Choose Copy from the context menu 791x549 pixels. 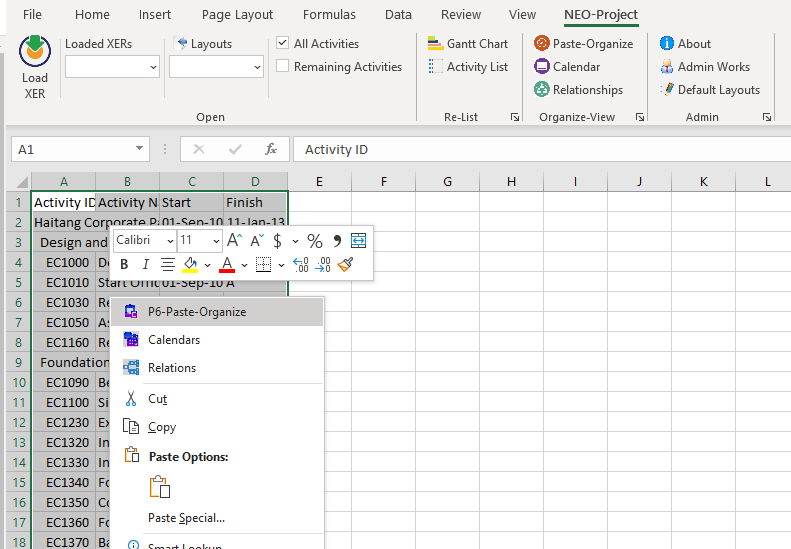[217, 427]
